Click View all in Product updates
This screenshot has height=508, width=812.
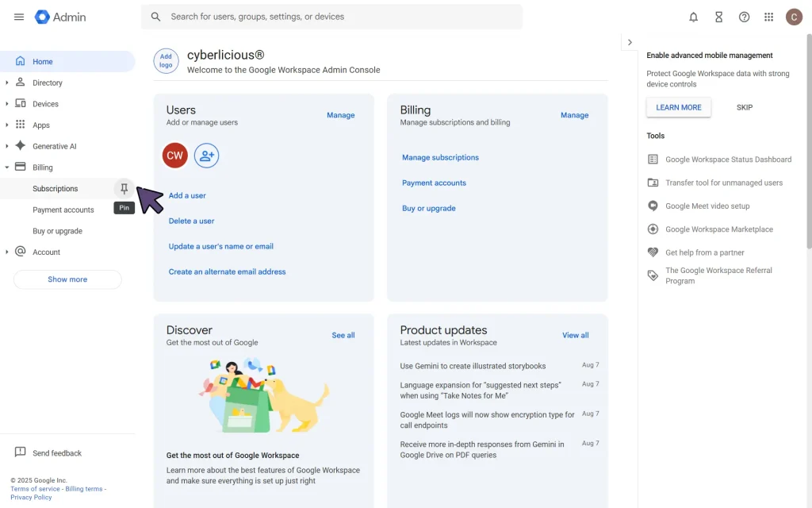[576, 336]
